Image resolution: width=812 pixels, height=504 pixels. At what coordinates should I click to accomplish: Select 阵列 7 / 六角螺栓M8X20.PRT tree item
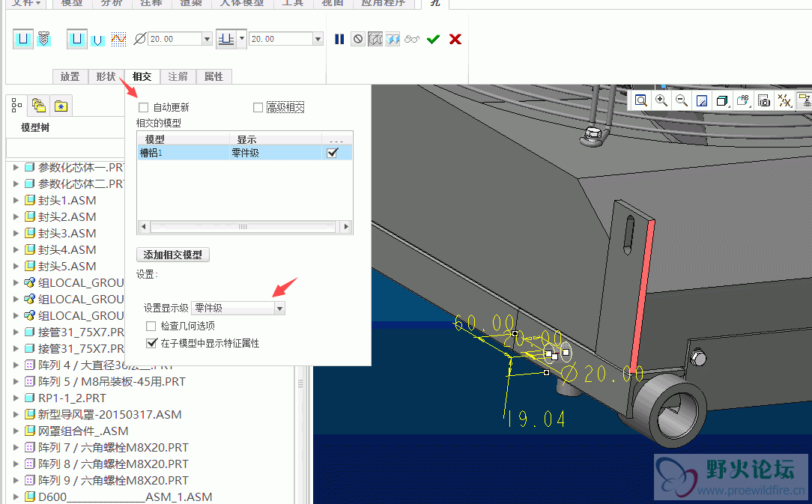point(113,447)
